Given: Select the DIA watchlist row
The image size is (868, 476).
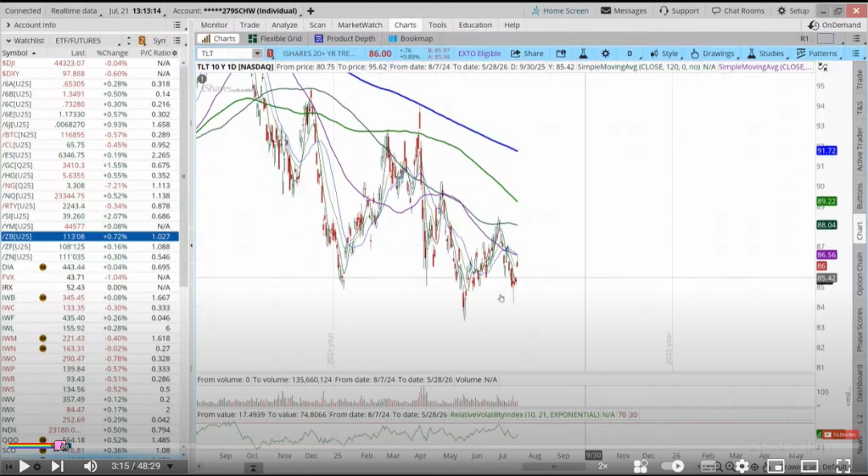Looking at the screenshot, I should tap(90, 267).
